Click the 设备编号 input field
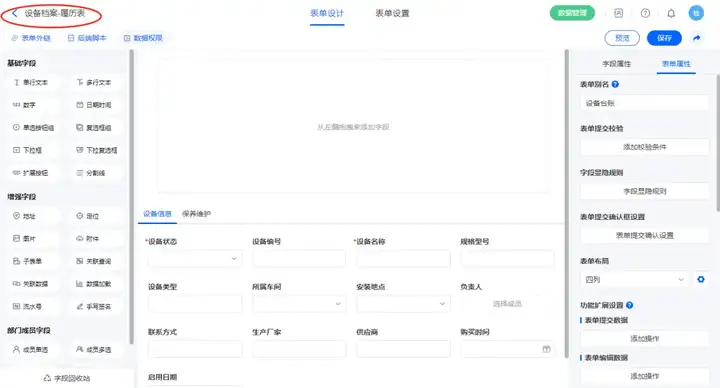The image size is (720, 388). [x=299, y=259]
